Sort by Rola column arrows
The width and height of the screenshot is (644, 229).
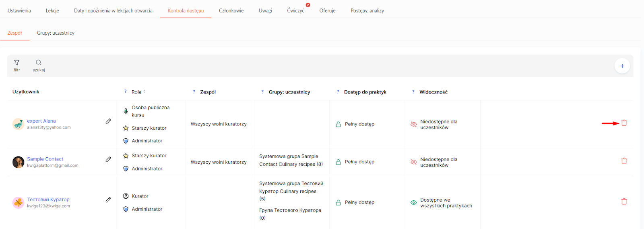tap(144, 92)
